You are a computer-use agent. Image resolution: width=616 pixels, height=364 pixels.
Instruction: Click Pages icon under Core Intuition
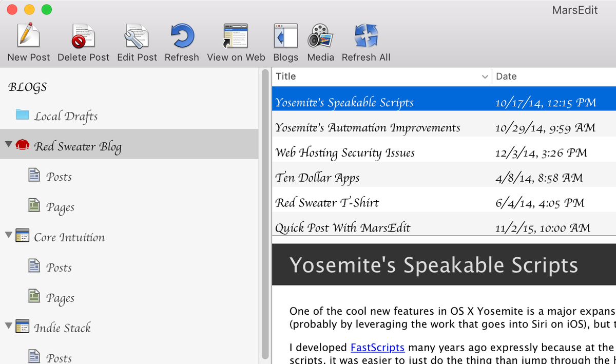(34, 296)
